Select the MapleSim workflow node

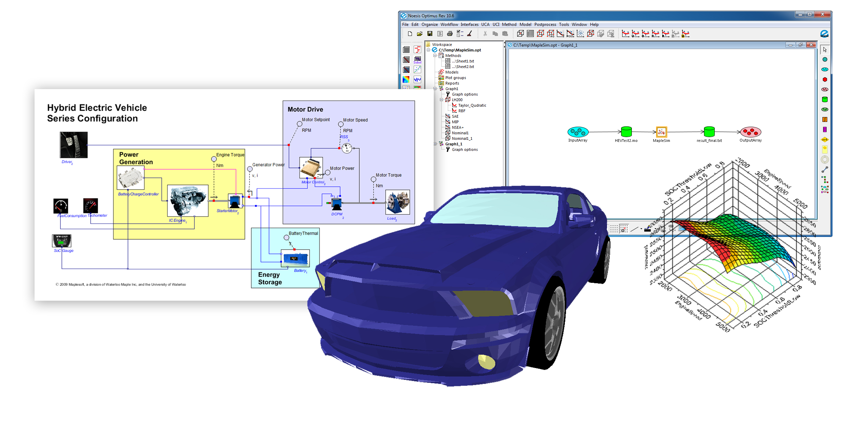[x=661, y=132]
